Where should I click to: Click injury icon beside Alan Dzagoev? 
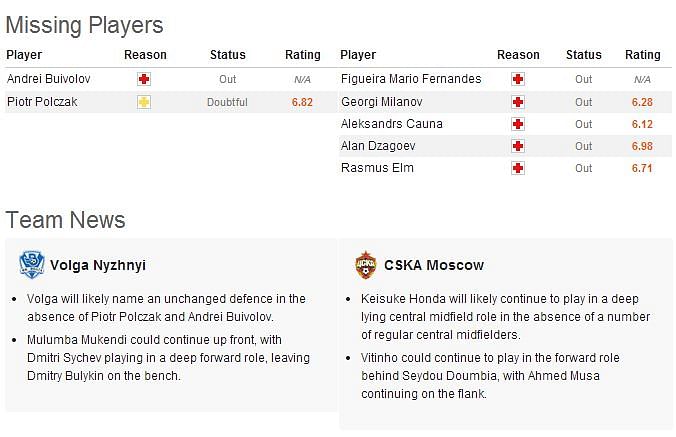pos(518,146)
